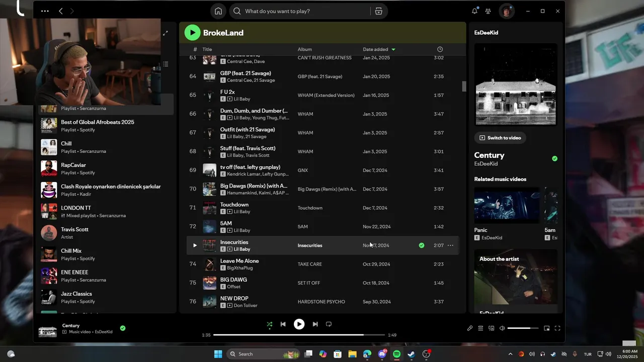Open Jazz Classics playlist

(107, 297)
